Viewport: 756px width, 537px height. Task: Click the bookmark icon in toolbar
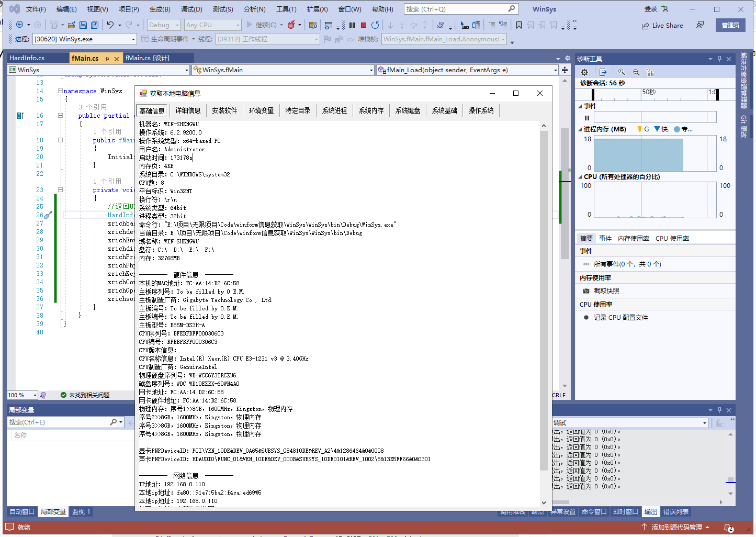(519, 25)
